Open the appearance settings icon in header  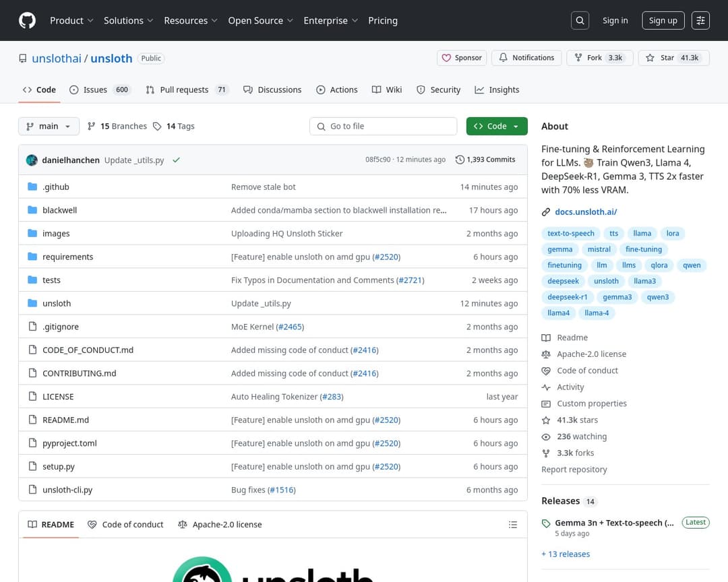700,20
